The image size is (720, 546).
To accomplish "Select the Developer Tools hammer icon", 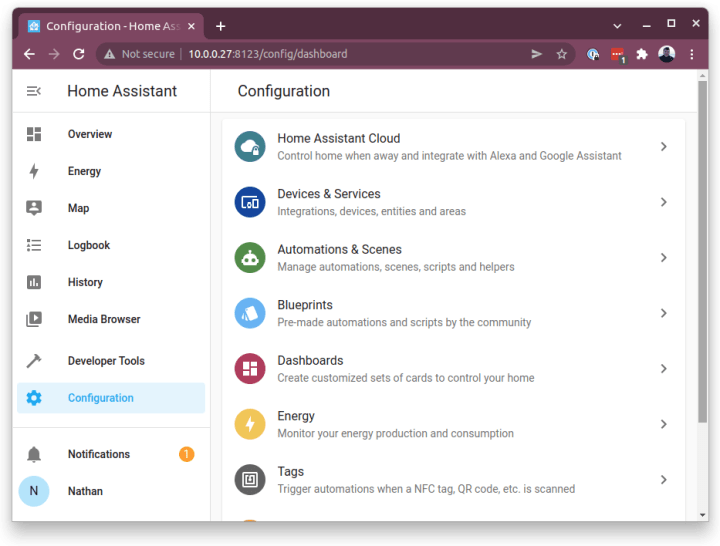I will pos(34,361).
